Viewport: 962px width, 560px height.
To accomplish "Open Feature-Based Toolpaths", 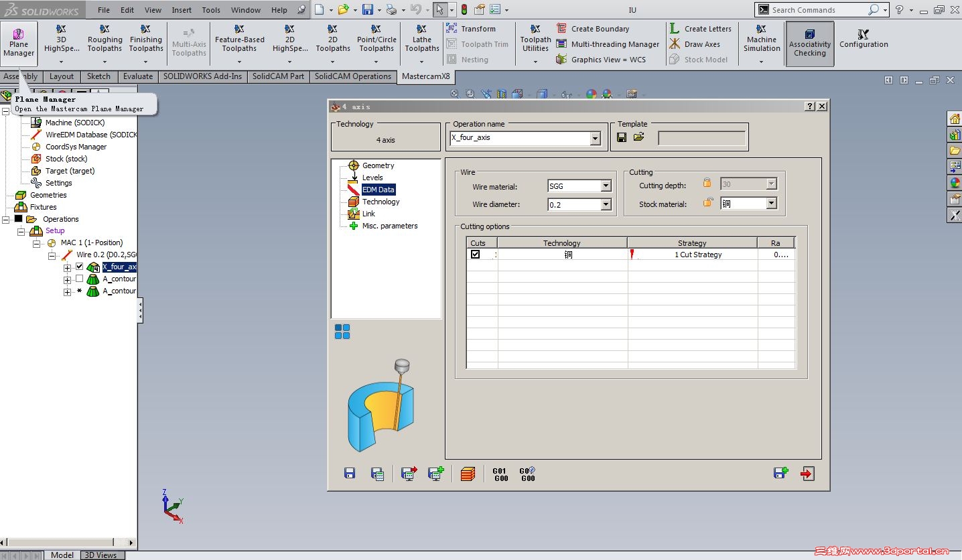I will [x=240, y=44].
